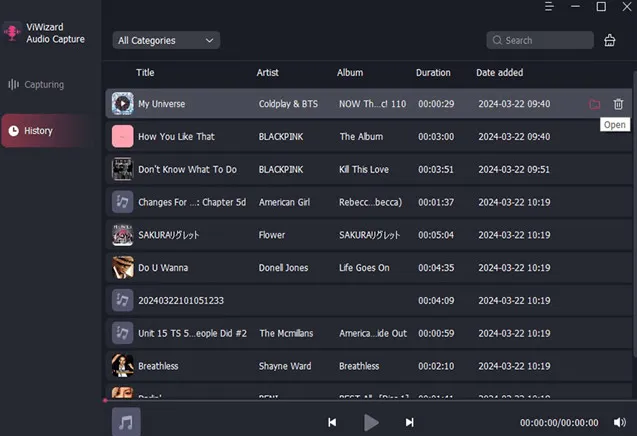Click the clear history broom icon
The width and height of the screenshot is (637, 436).
coord(609,40)
